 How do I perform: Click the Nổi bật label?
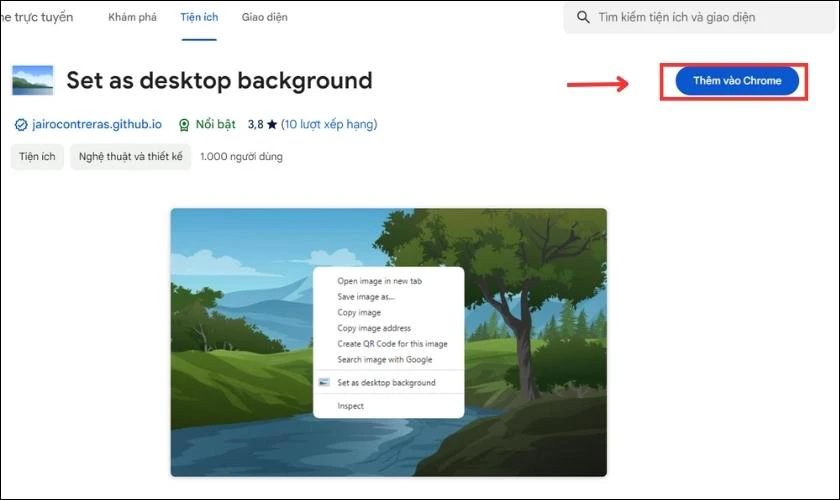[215, 124]
